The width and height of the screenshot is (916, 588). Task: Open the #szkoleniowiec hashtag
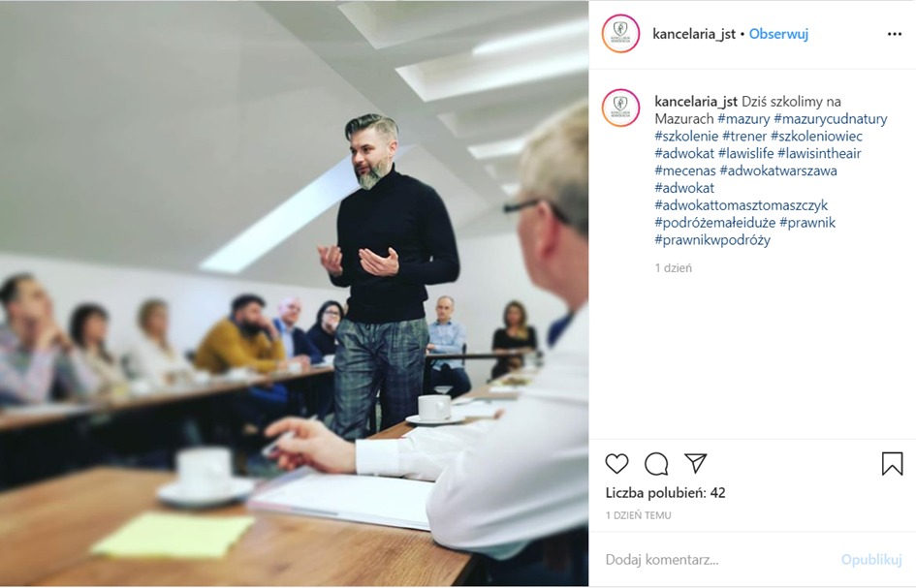click(x=816, y=136)
